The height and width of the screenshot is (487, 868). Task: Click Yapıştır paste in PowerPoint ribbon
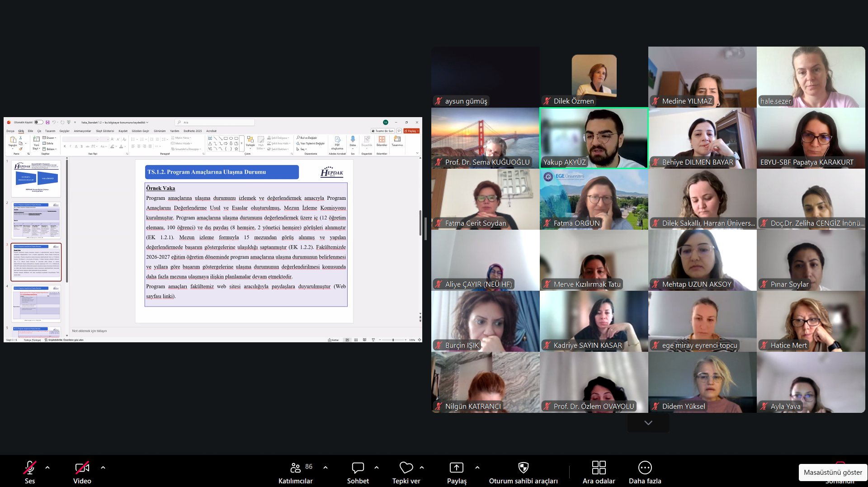13,142
